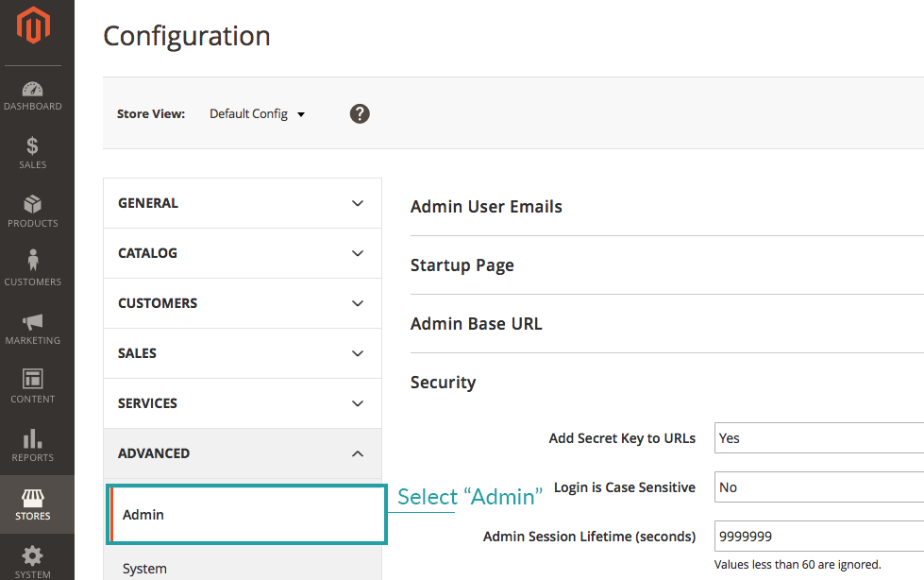Expand the Admin User Emails section
924x580 pixels.
tap(486, 207)
